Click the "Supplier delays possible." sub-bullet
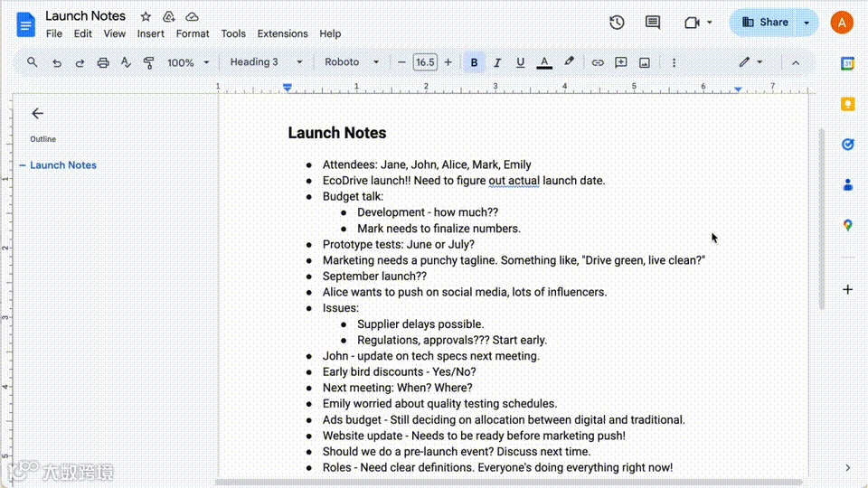 [420, 324]
